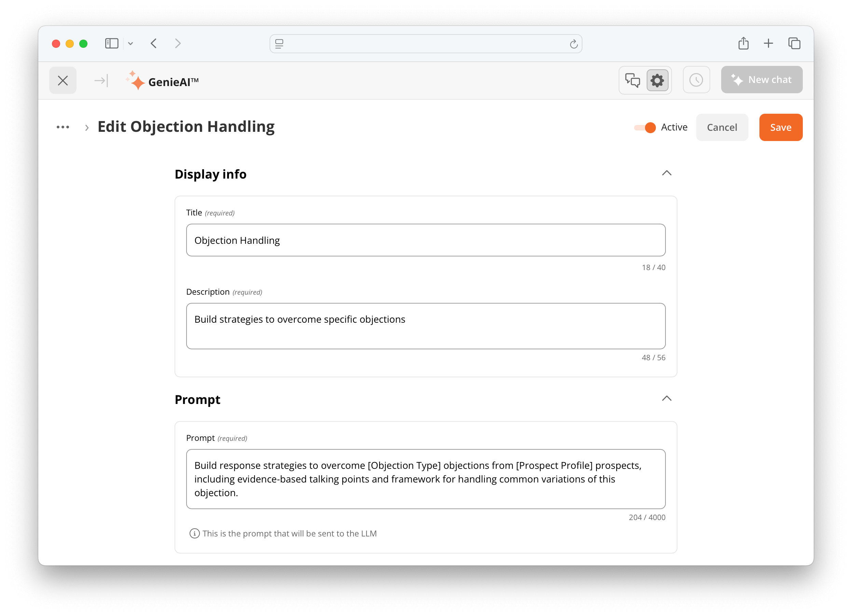Go back in browser history
The image size is (852, 616).
click(154, 44)
